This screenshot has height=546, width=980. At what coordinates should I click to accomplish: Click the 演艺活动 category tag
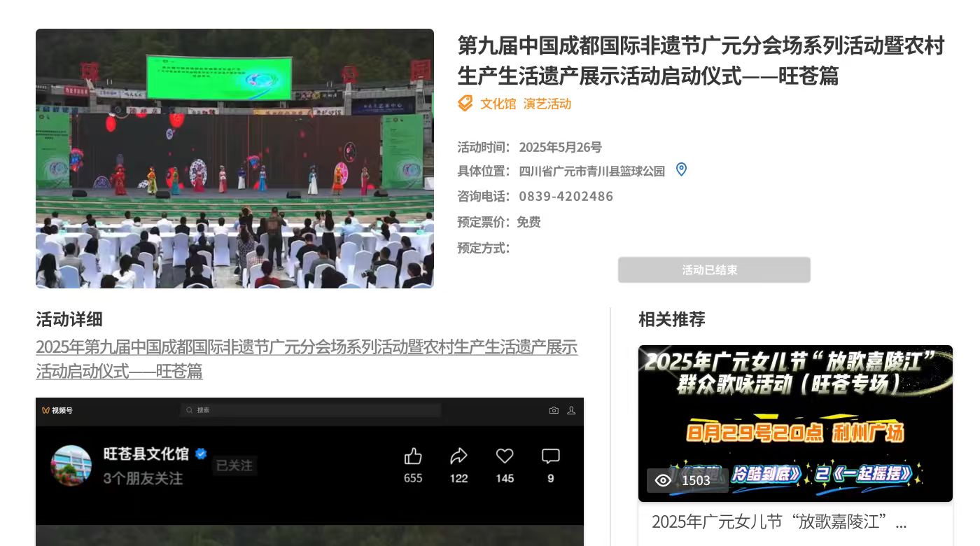point(547,104)
